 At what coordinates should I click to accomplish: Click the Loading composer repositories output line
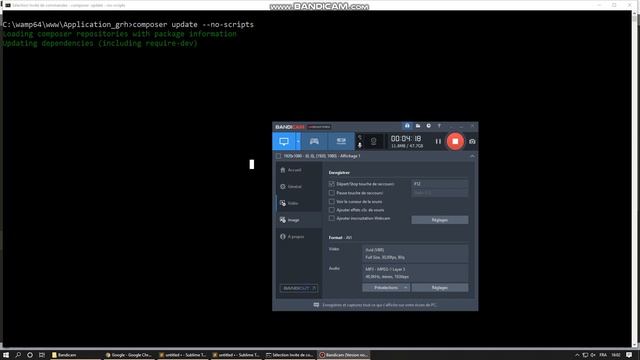[x=120, y=34]
